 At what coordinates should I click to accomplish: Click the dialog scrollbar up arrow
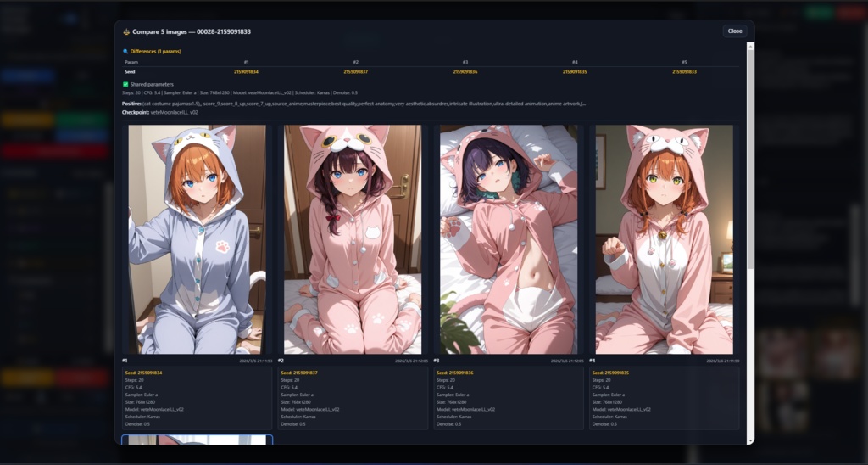tap(751, 46)
